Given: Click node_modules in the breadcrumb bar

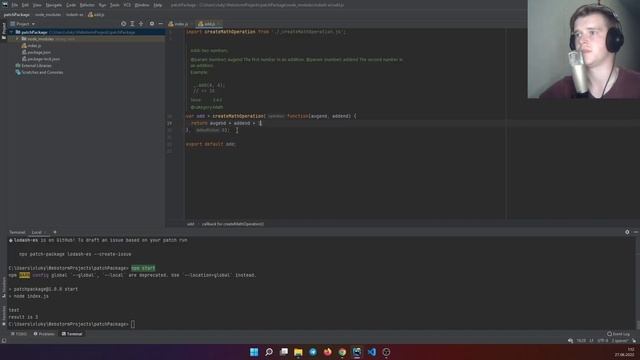Looking at the screenshot, I should point(48,15).
